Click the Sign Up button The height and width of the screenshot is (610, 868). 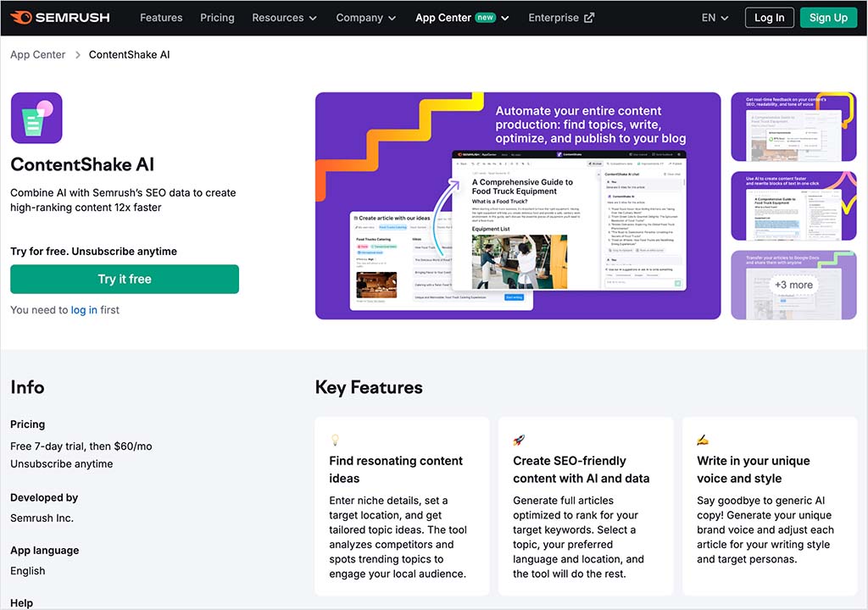click(827, 18)
